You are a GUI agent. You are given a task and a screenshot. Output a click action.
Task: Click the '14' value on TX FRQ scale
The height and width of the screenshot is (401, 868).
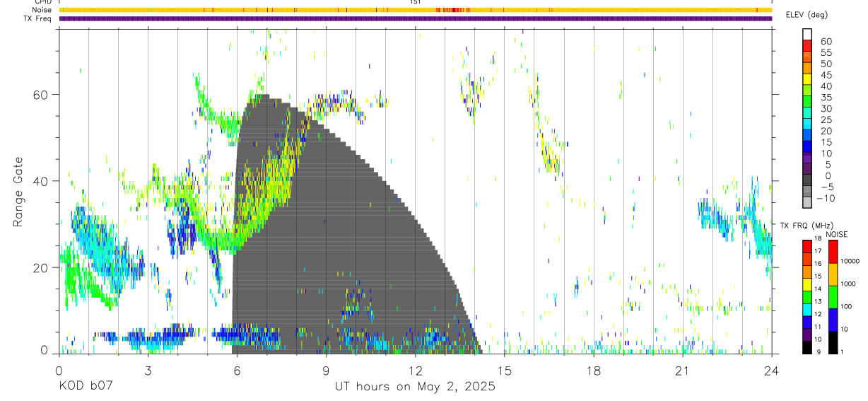point(818,289)
